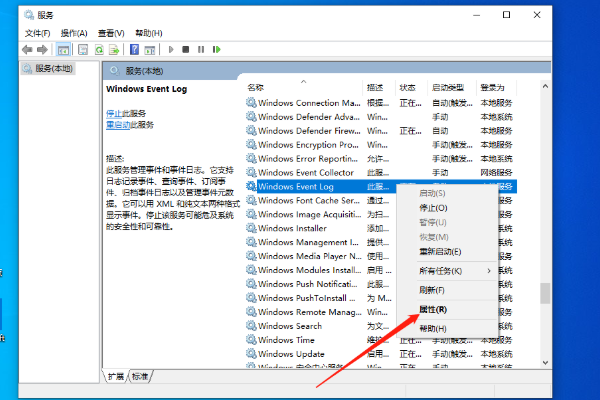
Task: Switch to the 标准 tab
Action: coord(140,377)
